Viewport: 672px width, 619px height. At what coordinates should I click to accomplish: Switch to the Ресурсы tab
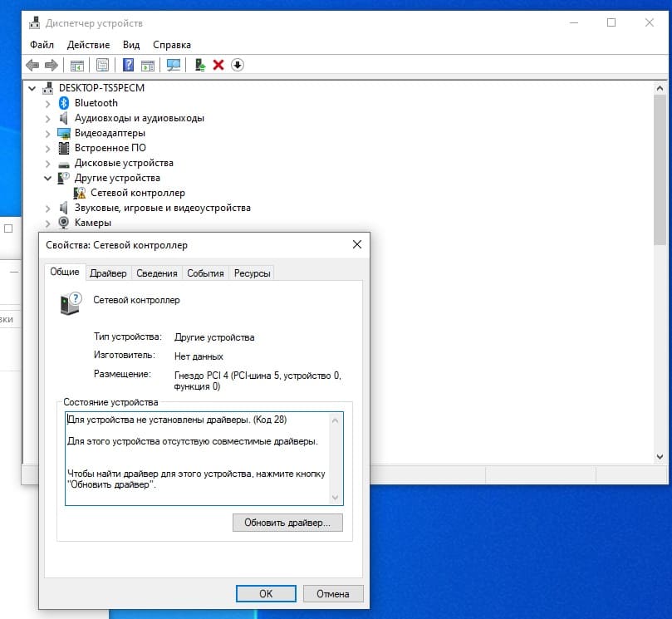click(252, 273)
